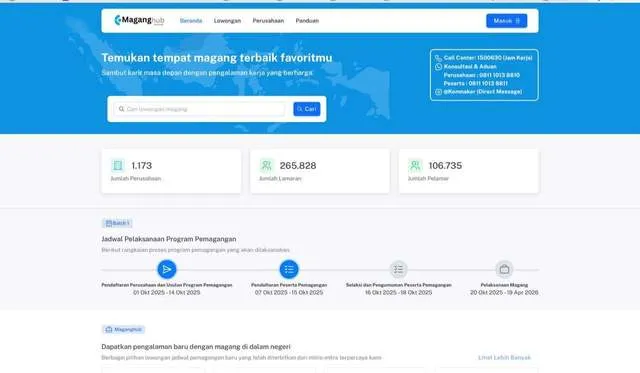640x373 pixels.
Task: Select the Call Center 1500630 text
Action: coord(488,58)
